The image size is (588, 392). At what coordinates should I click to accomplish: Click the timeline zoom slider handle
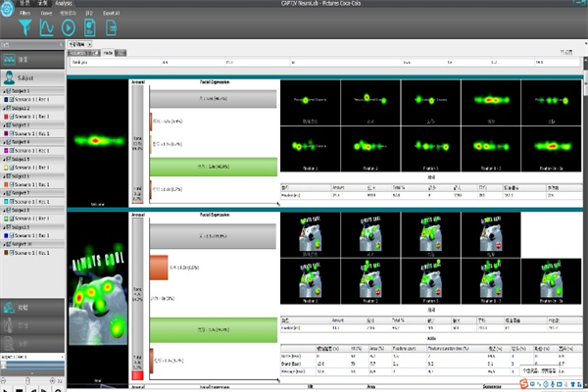27,380
